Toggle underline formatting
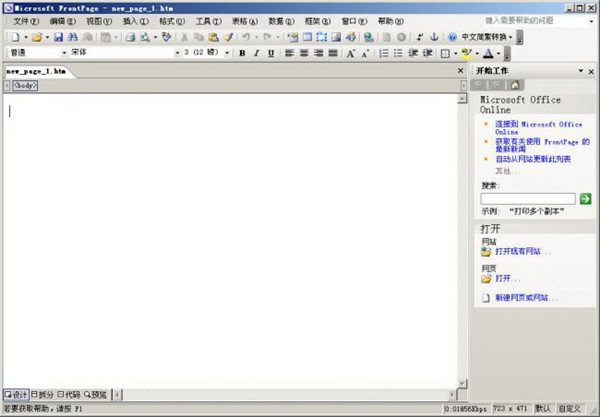Image resolution: width=600 pixels, height=417 pixels. click(x=271, y=54)
